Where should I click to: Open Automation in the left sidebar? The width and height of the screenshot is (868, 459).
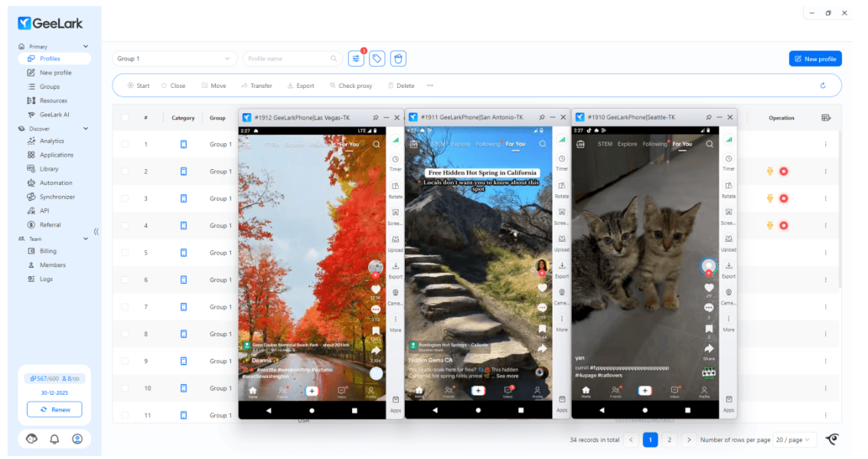tap(56, 183)
